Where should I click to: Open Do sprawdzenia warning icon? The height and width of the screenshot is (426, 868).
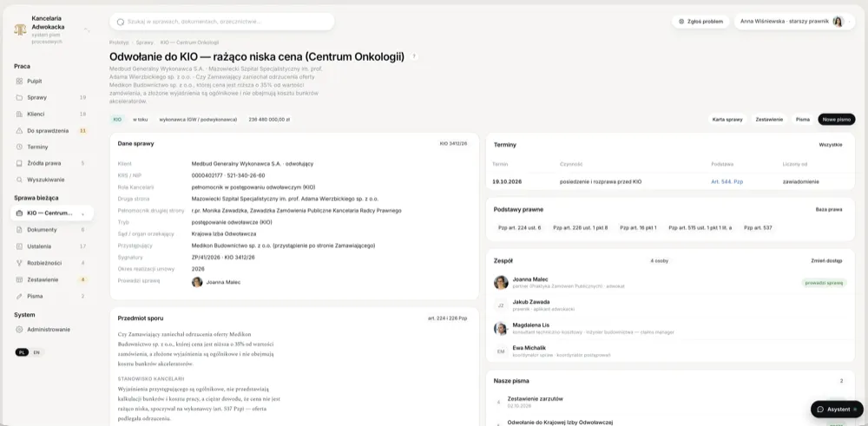19,130
